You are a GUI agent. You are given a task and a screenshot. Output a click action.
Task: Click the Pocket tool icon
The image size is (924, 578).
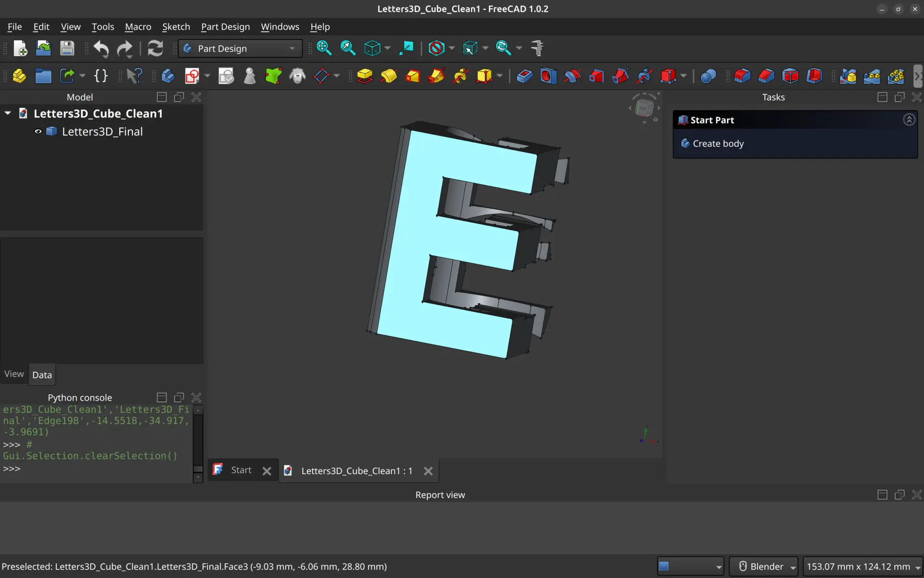tap(525, 76)
